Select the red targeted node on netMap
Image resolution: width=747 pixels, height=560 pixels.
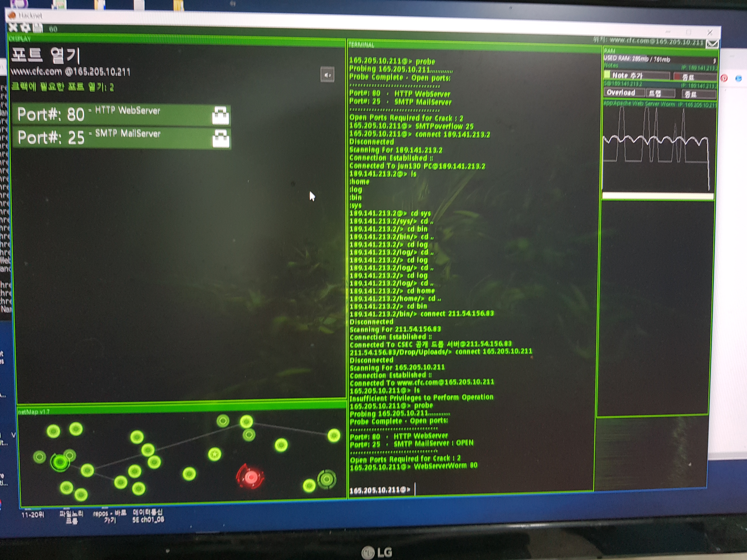(x=251, y=477)
